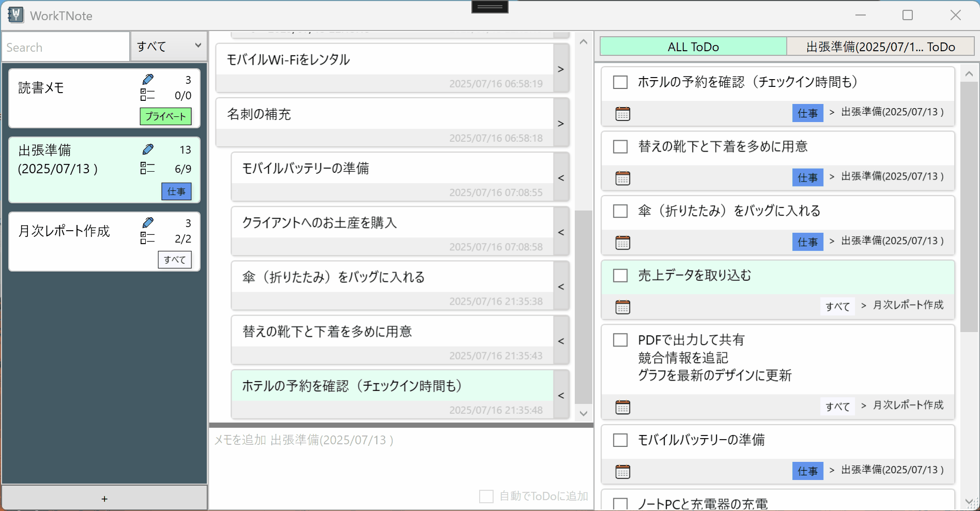The height and width of the screenshot is (511, 980).
Task: Switch to the ALL ToDo tab
Action: 693,47
